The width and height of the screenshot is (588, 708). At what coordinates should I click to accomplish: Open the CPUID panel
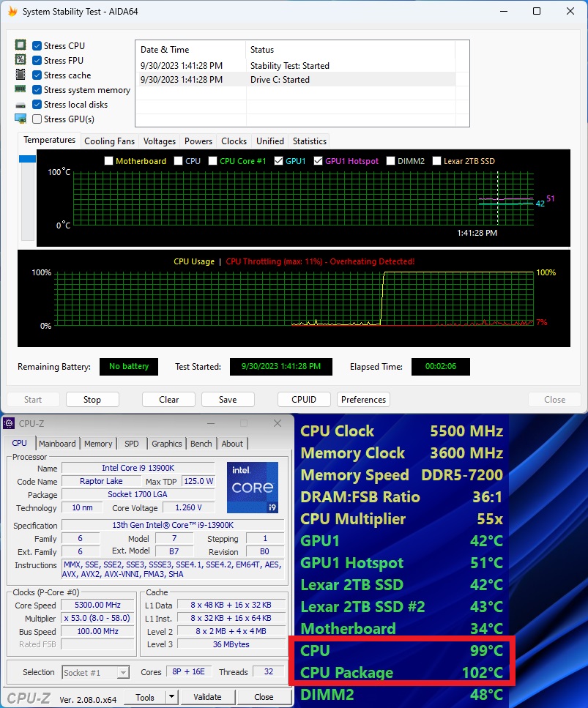(304, 400)
